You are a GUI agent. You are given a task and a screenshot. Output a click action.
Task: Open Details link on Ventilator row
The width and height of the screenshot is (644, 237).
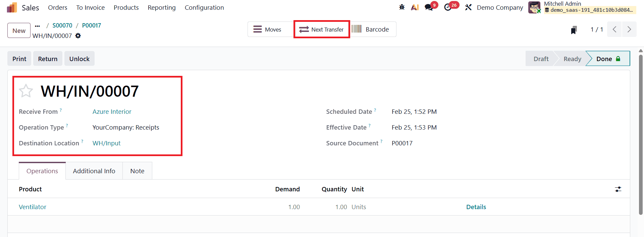(476, 207)
